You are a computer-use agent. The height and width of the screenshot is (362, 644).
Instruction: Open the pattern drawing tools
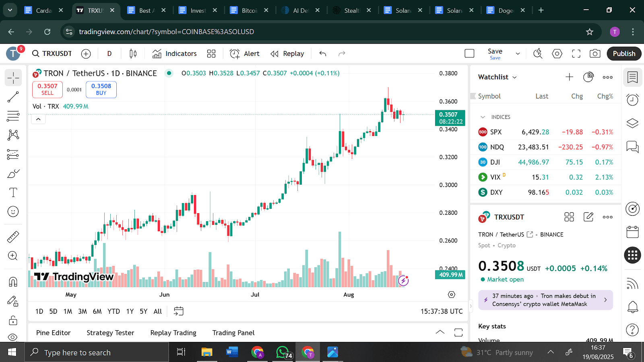pyautogui.click(x=13, y=135)
